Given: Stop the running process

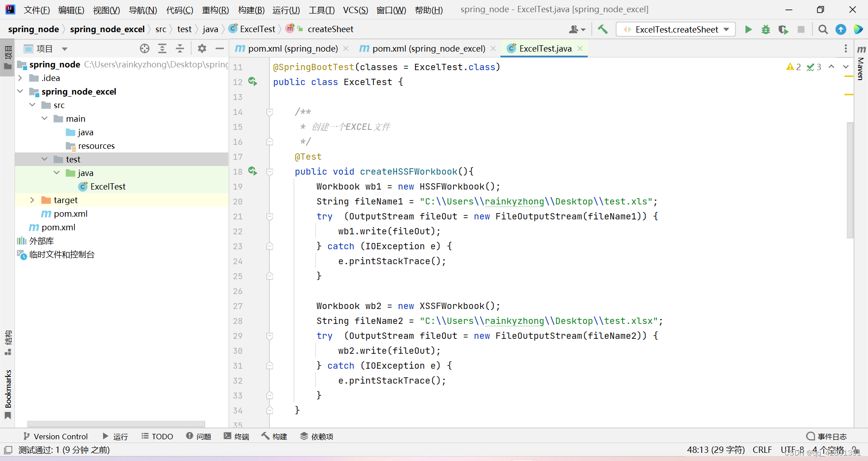Looking at the screenshot, I should click(x=802, y=29).
